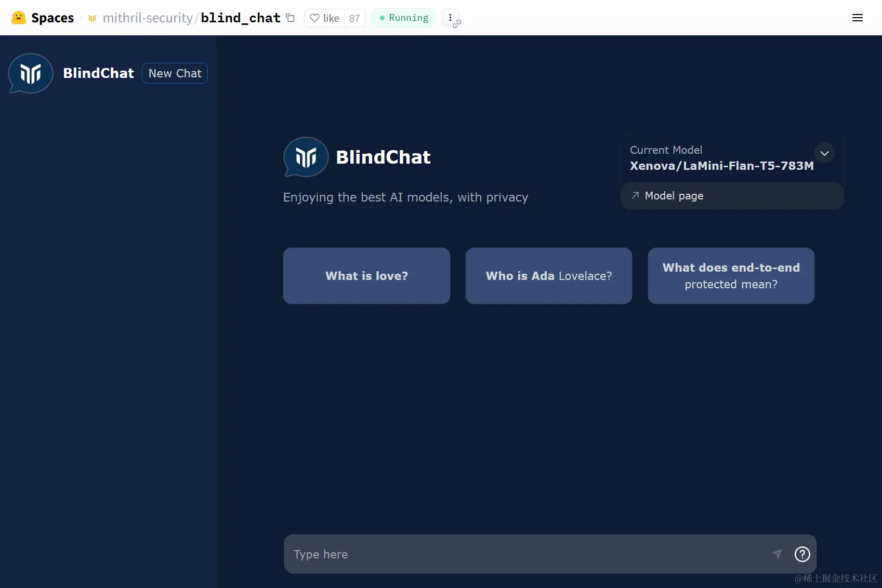
Task: Open the Spaces home link
Action: (52, 18)
